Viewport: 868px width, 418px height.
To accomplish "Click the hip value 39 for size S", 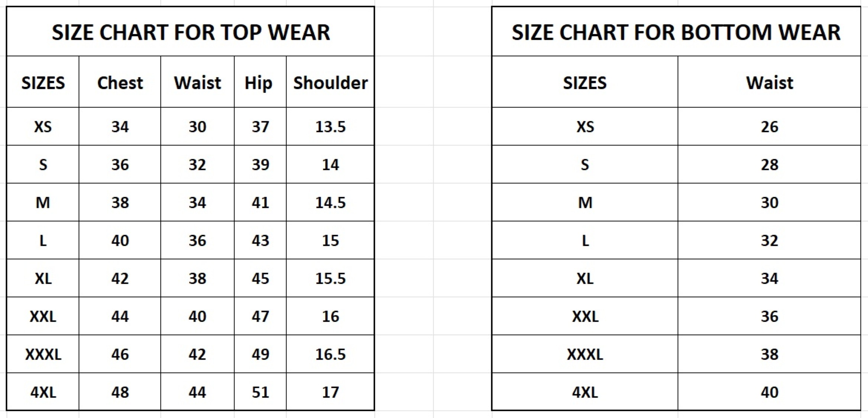I will [x=260, y=165].
